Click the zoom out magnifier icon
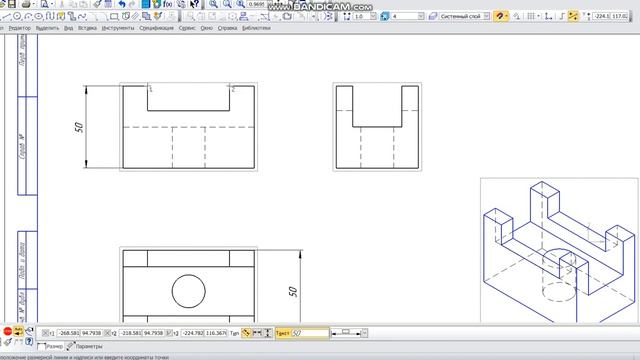 click(x=227, y=4)
